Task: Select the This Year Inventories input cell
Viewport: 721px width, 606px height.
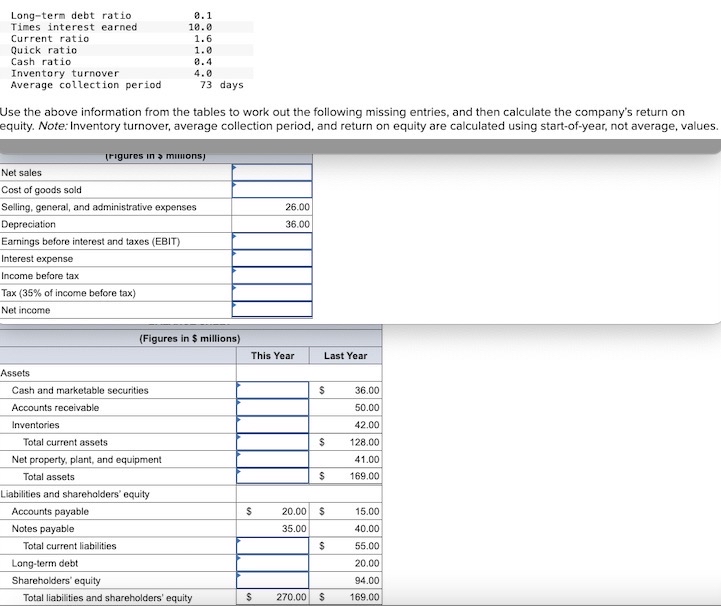Action: click(273, 425)
